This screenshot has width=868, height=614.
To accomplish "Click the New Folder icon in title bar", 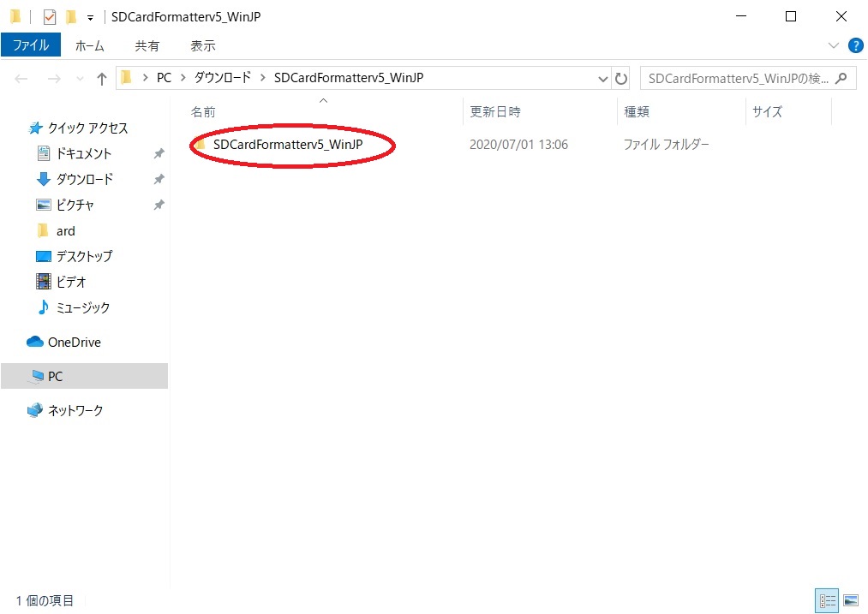I will [70, 17].
